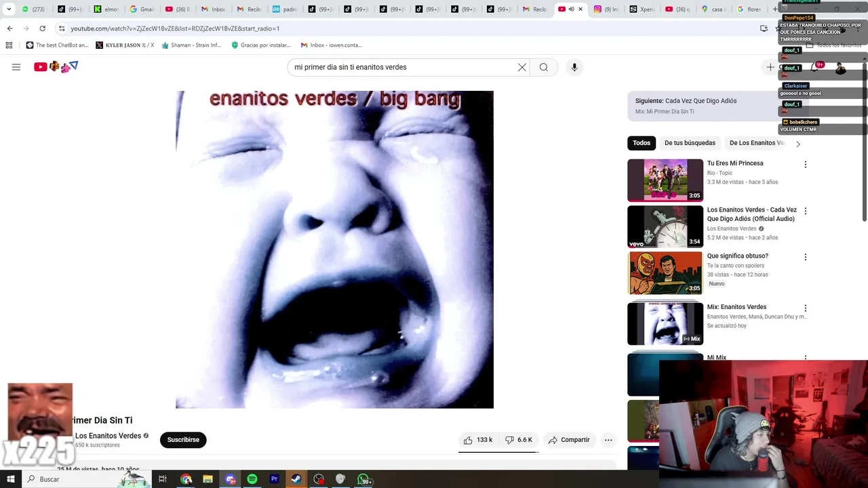This screenshot has height=488, width=868.
Task: Go to the YouTube home logo
Action: tap(56, 66)
